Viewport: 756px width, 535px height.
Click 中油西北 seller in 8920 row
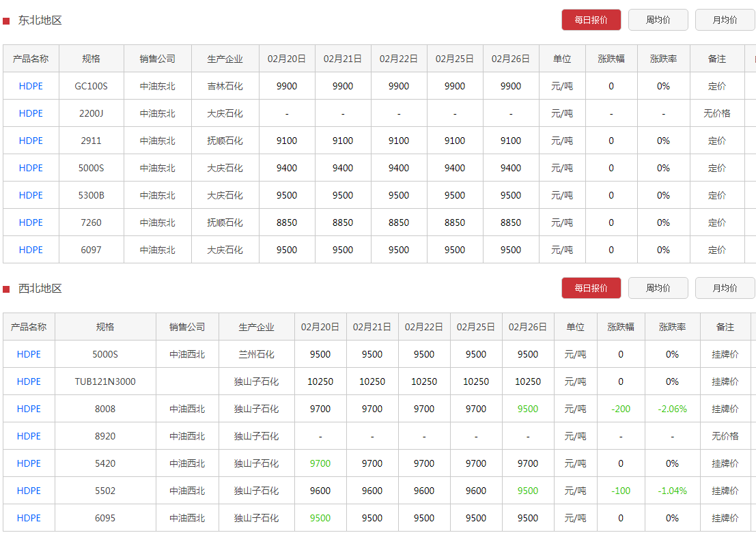(x=187, y=436)
